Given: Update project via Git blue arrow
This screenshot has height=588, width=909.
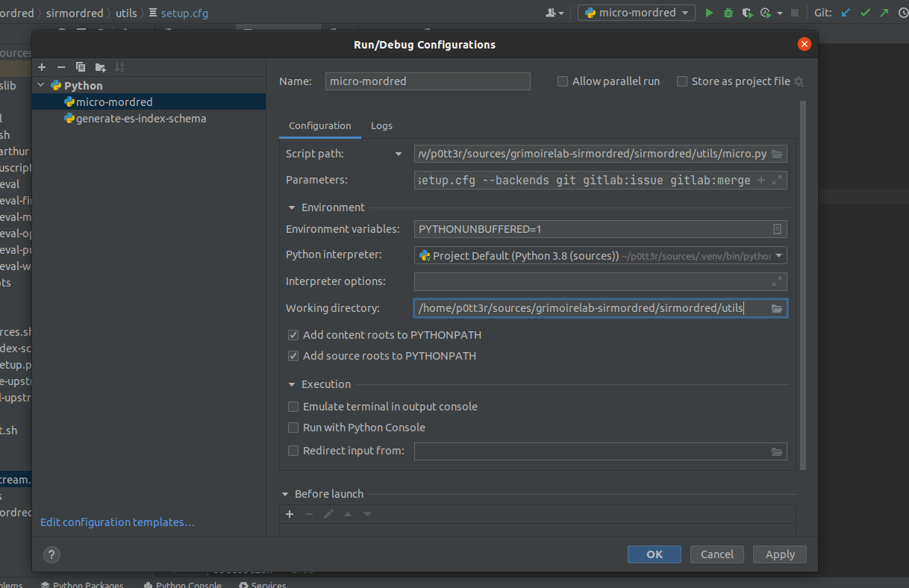Looking at the screenshot, I should (846, 13).
